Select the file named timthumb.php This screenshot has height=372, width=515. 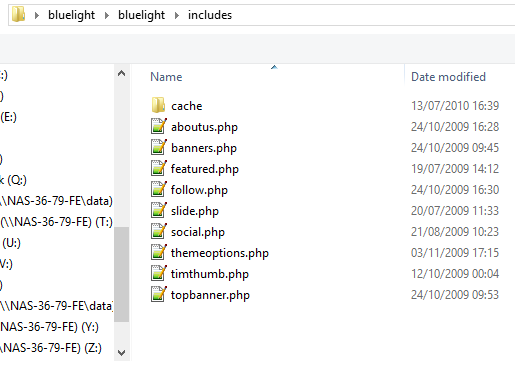coord(210,274)
